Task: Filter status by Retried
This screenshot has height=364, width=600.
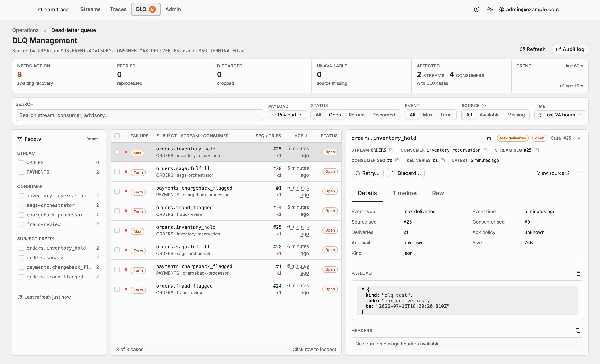Action: (356, 115)
